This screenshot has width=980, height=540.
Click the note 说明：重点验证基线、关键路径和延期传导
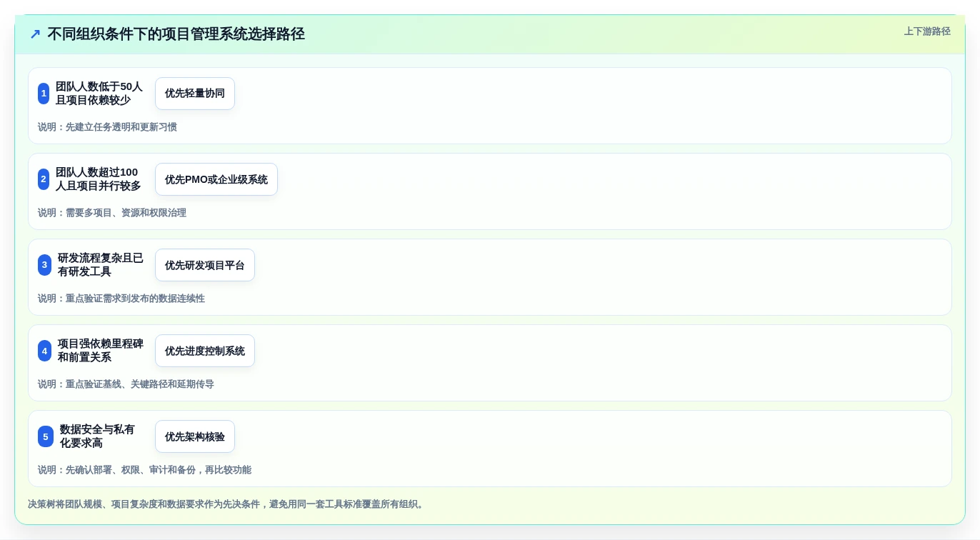[126, 384]
